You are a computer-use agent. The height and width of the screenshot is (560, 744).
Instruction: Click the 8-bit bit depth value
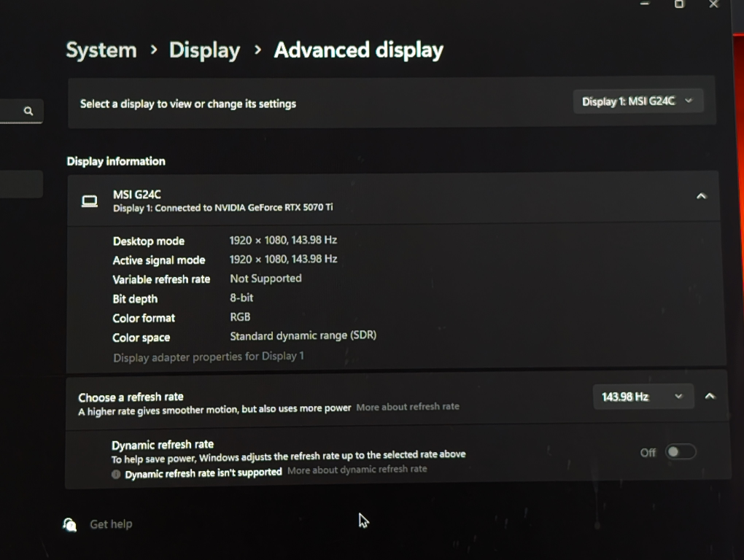[241, 297]
